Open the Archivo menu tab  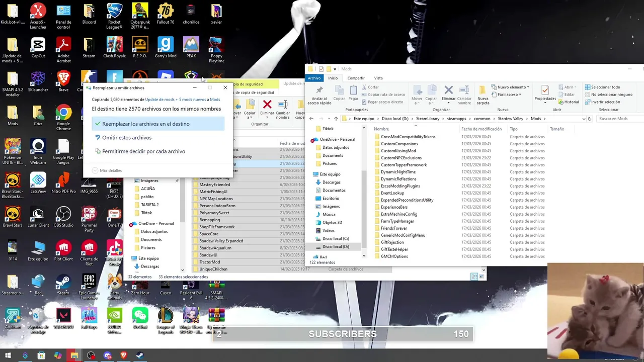pyautogui.click(x=314, y=78)
